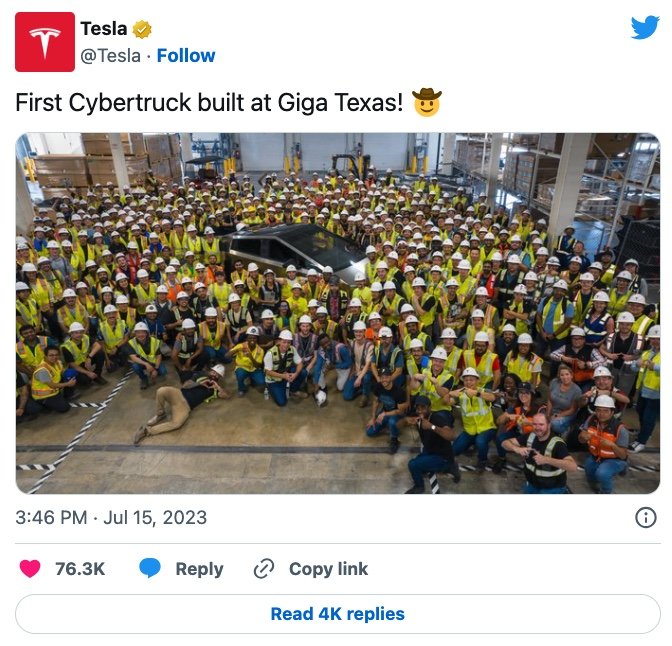Viewport: 672px width, 646px height.
Task: Open the 3:46 PM Jul 15, 2023 timestamp
Action: tap(111, 517)
